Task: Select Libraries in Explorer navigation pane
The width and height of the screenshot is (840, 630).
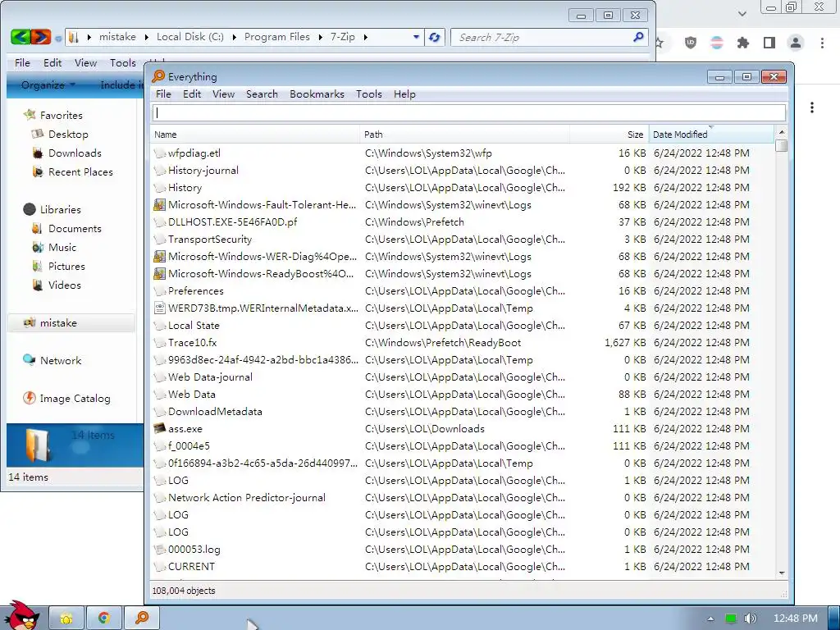Action: pyautogui.click(x=60, y=209)
